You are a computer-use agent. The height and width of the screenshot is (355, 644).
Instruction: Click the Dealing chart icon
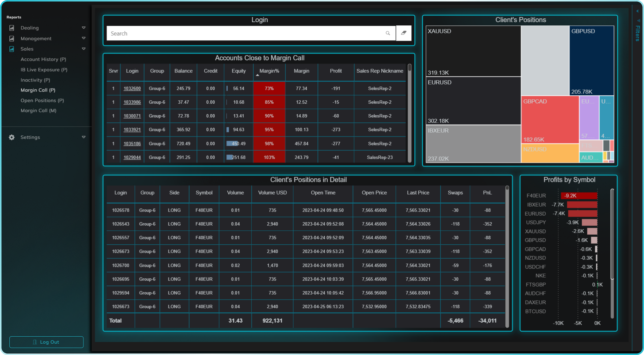click(x=12, y=28)
